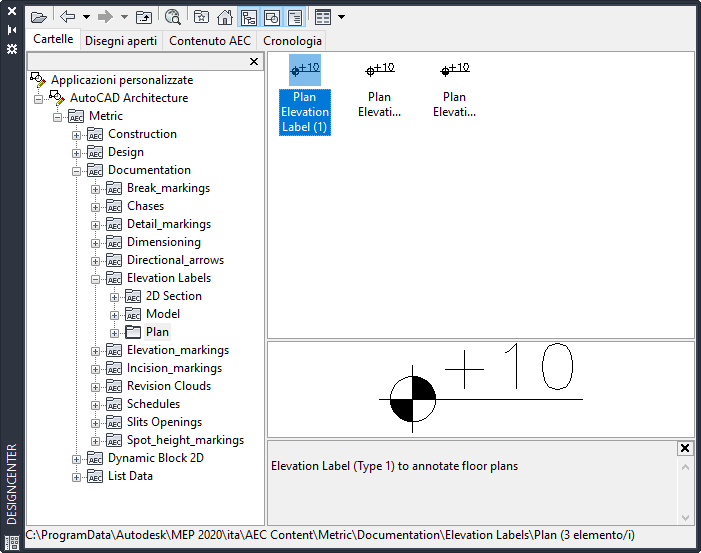701x553 pixels.
Task: Open the palette properties gear icon
Action: (x=12, y=49)
